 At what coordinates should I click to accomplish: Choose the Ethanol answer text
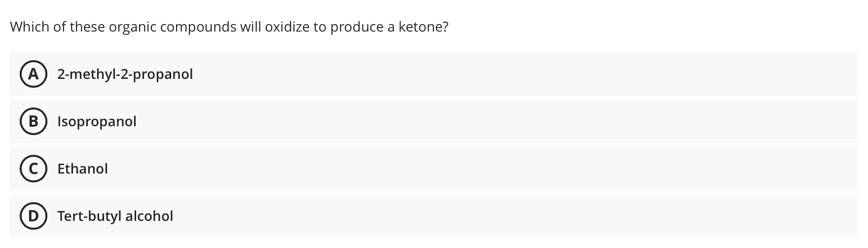tap(82, 169)
